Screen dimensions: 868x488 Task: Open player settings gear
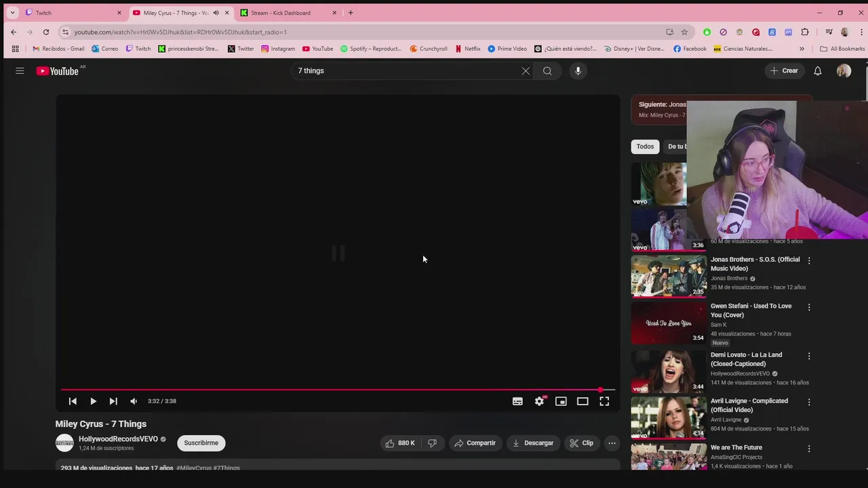539,401
